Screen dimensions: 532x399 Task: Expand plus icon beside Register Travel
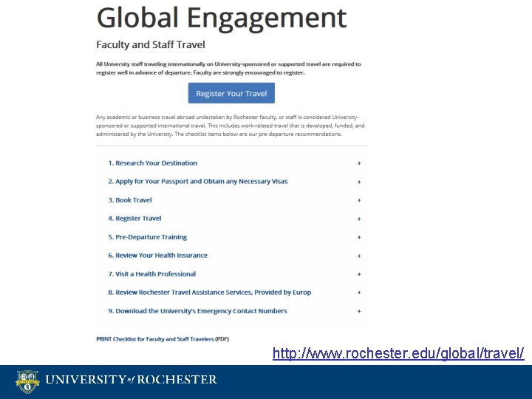tap(359, 219)
